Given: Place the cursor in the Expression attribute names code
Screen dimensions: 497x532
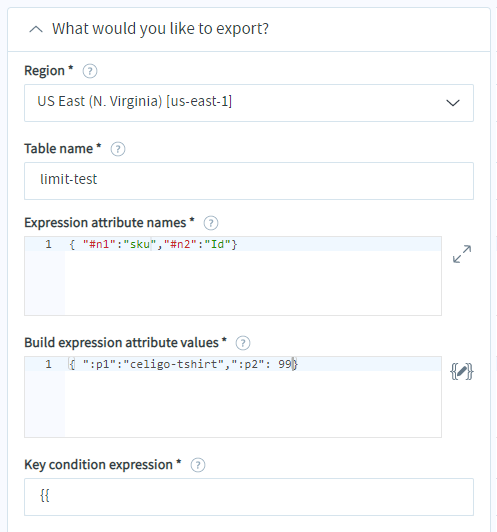Looking at the screenshot, I should tap(153, 244).
